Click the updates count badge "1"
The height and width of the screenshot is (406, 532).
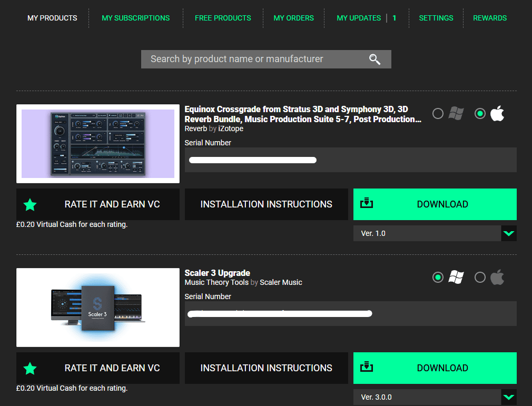[x=394, y=18]
